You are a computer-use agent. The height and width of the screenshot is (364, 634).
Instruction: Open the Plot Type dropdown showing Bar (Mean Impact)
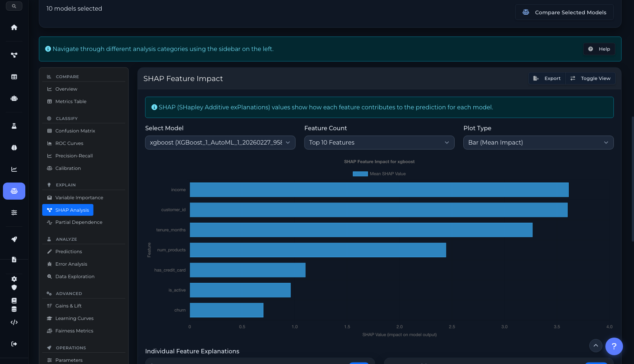pos(538,142)
